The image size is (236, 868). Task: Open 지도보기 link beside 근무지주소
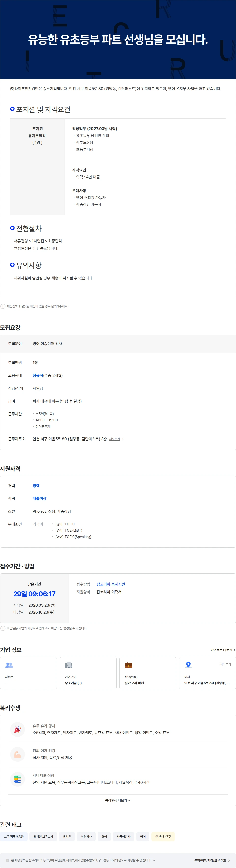pyautogui.click(x=115, y=439)
